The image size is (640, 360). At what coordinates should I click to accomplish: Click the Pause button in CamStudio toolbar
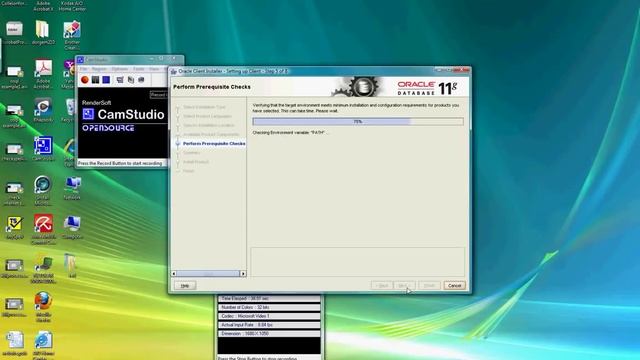(x=95, y=80)
